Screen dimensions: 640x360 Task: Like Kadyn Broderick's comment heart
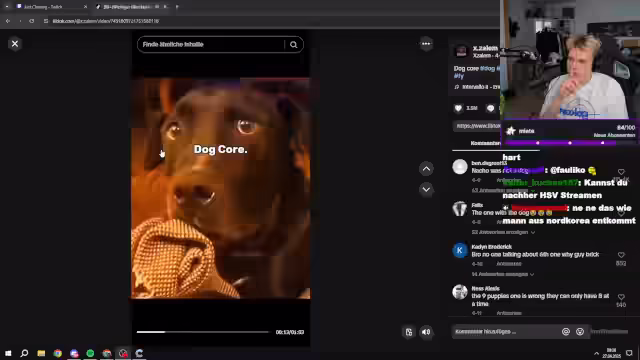click(621, 255)
